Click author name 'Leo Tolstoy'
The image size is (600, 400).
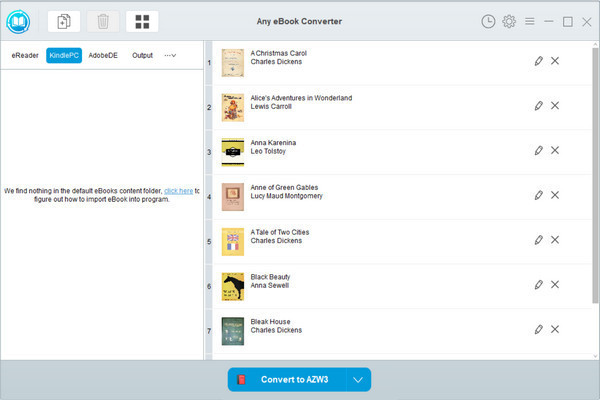[x=268, y=151]
